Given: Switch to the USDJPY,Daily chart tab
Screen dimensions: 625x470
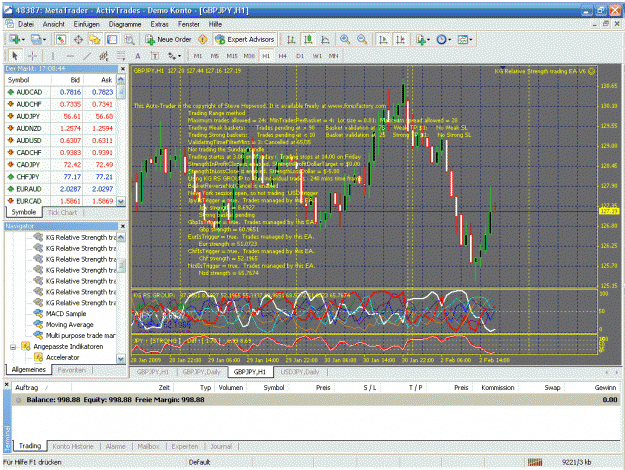Looking at the screenshot, I should coord(300,372).
